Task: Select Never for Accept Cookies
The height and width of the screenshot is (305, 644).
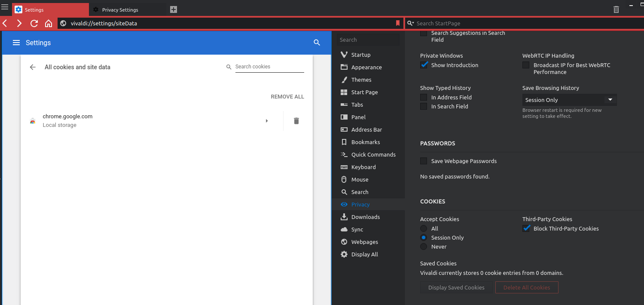Action: point(424,246)
